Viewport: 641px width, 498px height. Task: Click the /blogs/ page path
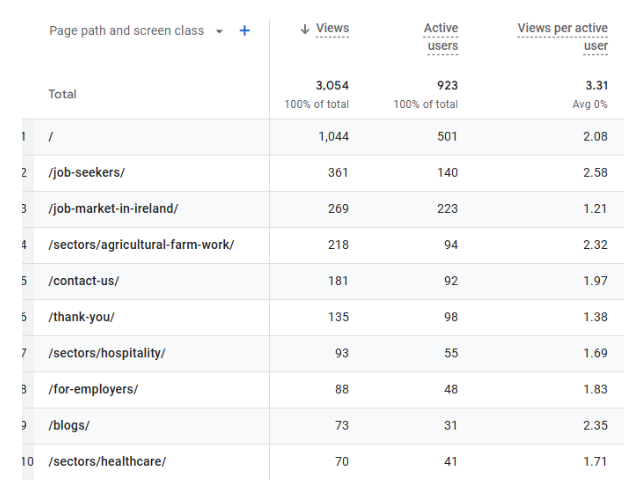click(x=69, y=425)
